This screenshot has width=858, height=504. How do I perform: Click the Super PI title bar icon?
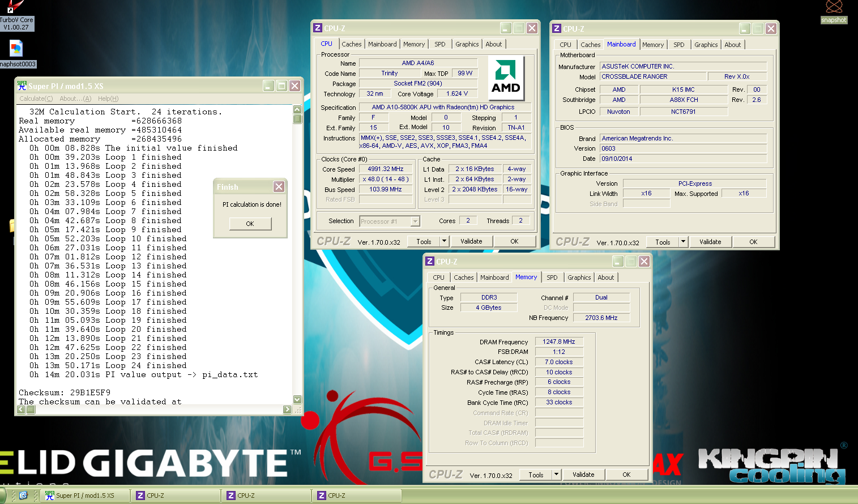(22, 86)
